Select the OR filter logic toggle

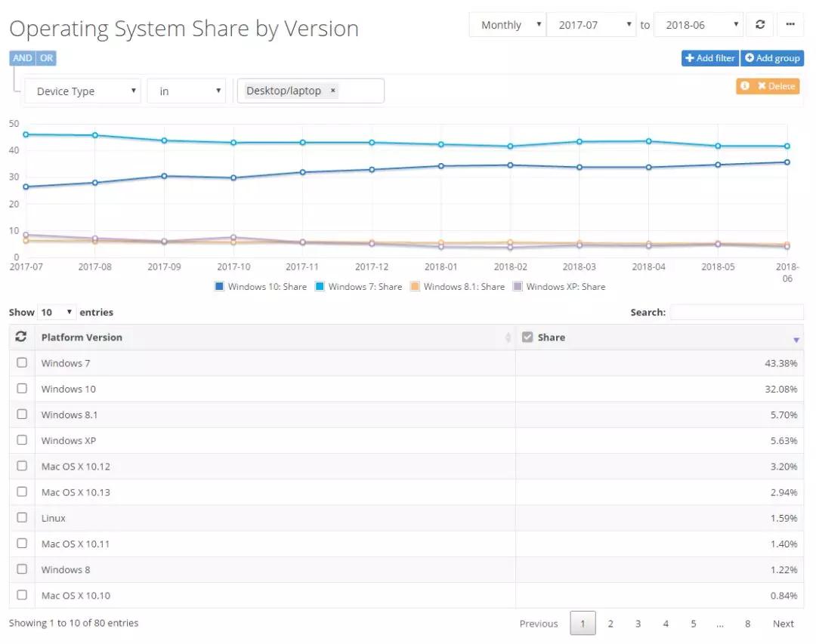coord(46,57)
